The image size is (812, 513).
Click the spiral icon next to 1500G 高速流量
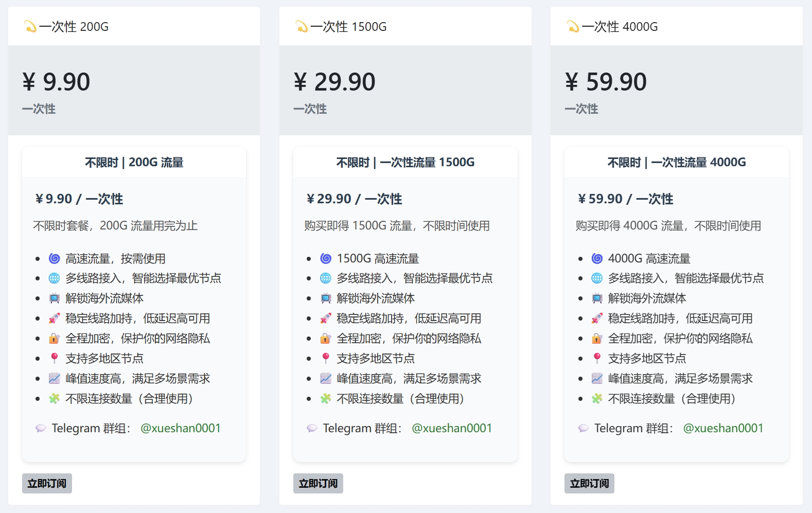click(x=326, y=258)
